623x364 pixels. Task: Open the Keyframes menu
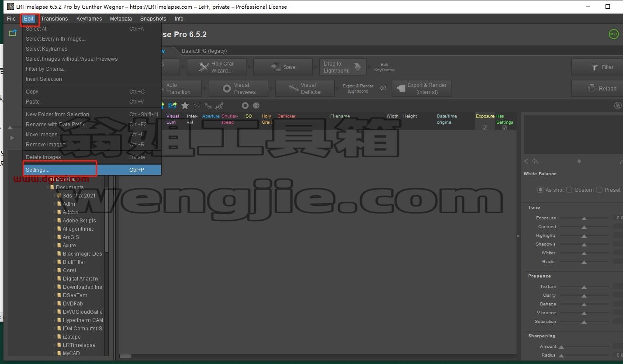coord(89,19)
